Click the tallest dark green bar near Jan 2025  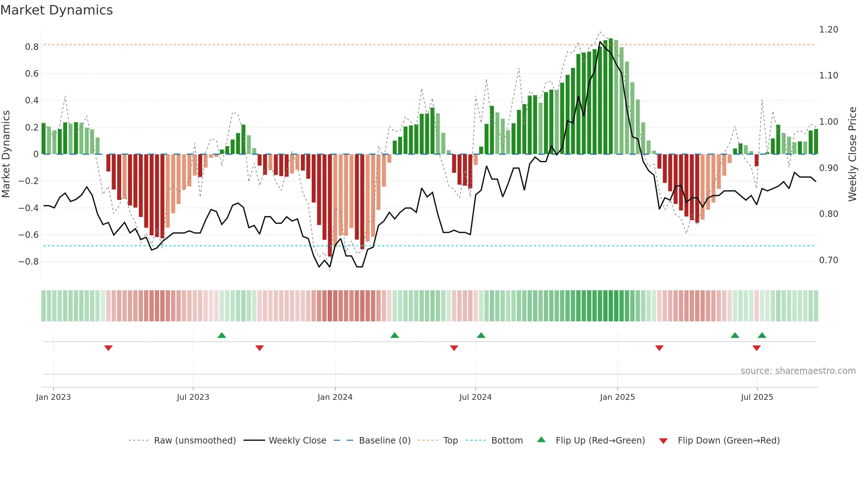point(611,96)
